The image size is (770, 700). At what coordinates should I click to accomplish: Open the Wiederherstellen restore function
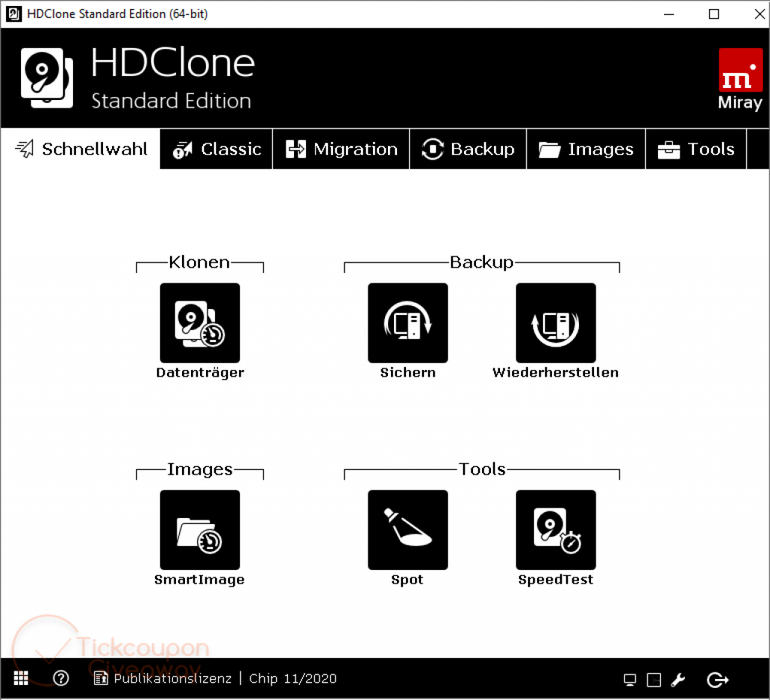pos(556,323)
